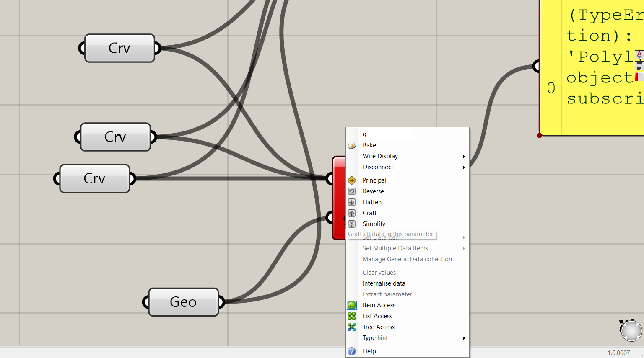Select the lowest Crv parameter
Viewport: 644px width, 358px height.
coord(95,178)
